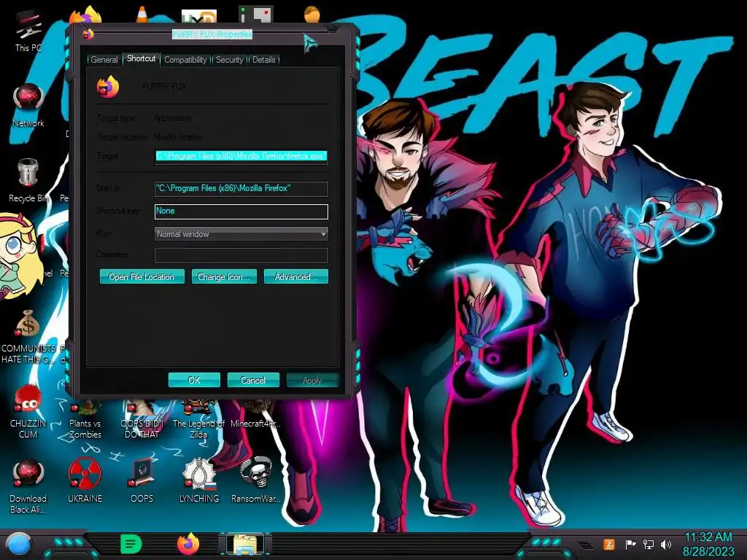Expand the Run dropdown set to Normal window
Screen dimensions: 747x560
(241, 234)
